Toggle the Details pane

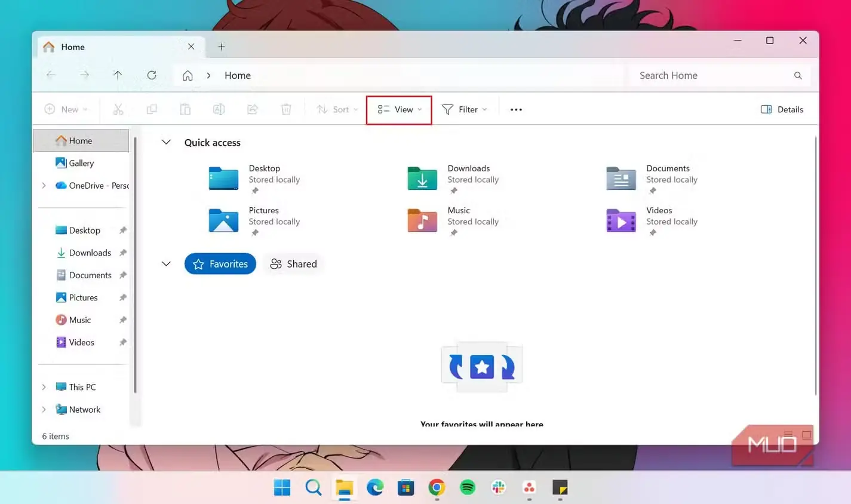coord(782,109)
